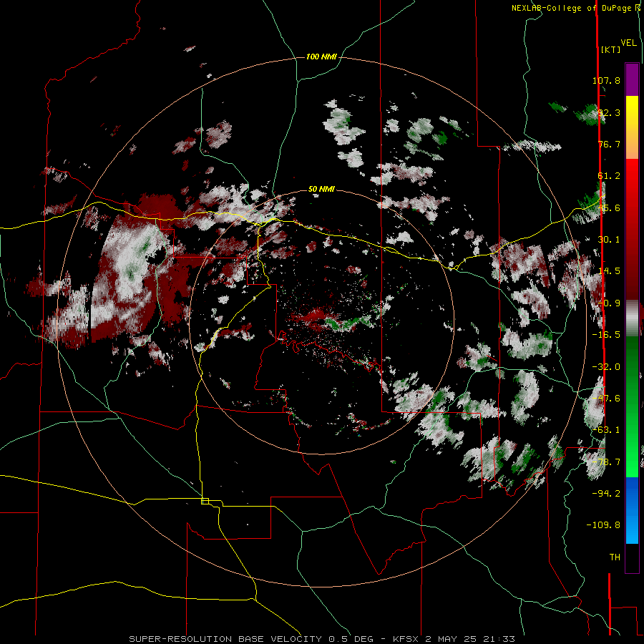Click the VEL legend title

(628, 43)
